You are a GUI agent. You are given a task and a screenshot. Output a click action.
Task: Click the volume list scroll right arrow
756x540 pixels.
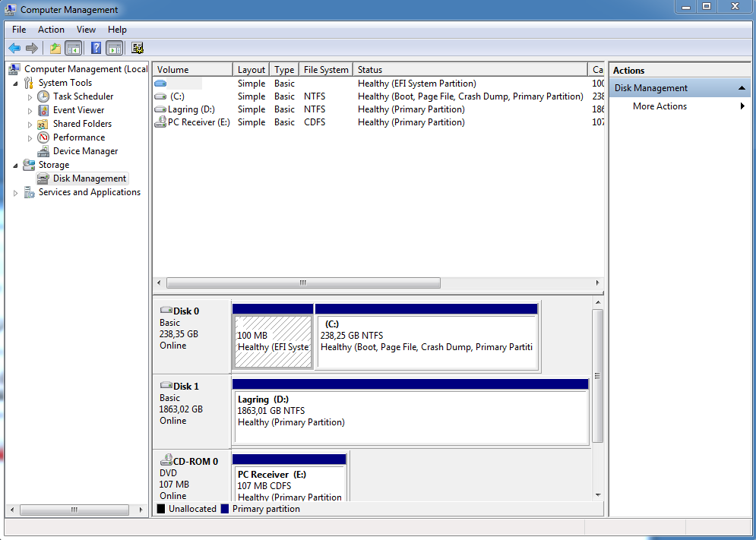(597, 283)
